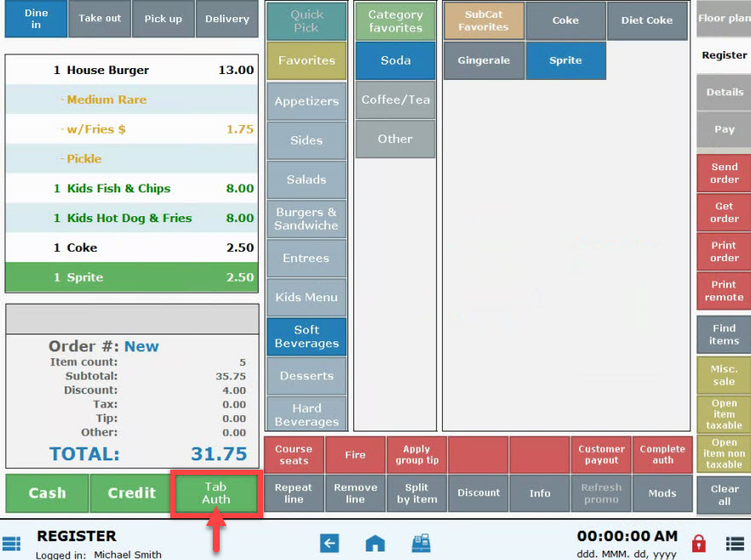Select the cash register icon in bottom bar

click(x=421, y=542)
